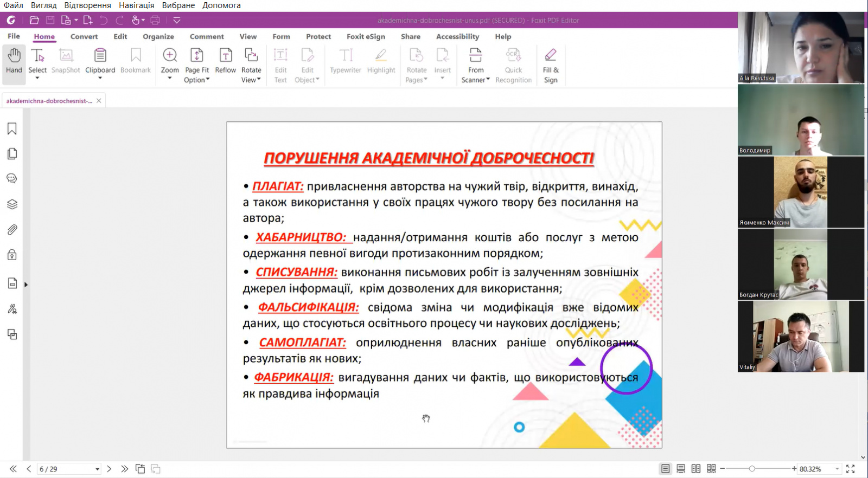Adjust the zoom slider handle

(752, 469)
